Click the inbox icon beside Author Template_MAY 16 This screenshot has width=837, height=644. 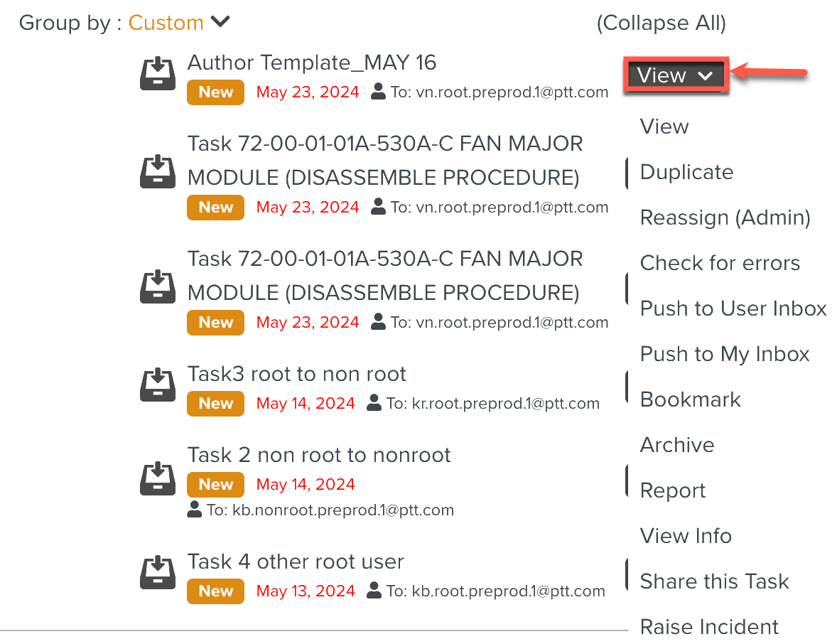click(x=157, y=74)
